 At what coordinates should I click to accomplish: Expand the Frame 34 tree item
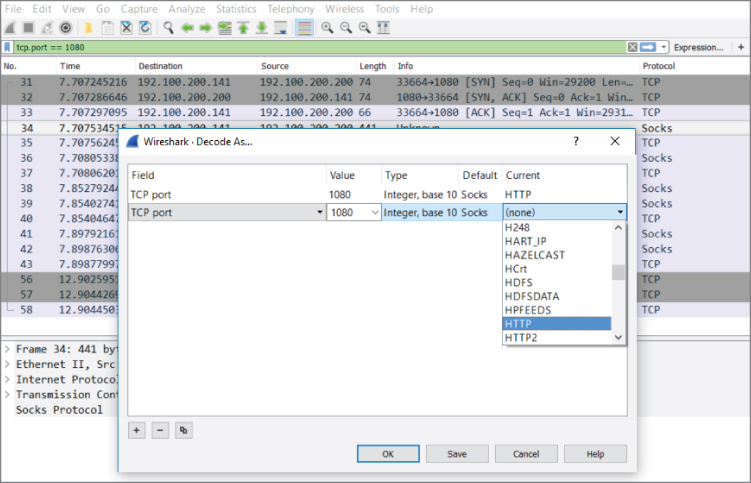click(7, 349)
